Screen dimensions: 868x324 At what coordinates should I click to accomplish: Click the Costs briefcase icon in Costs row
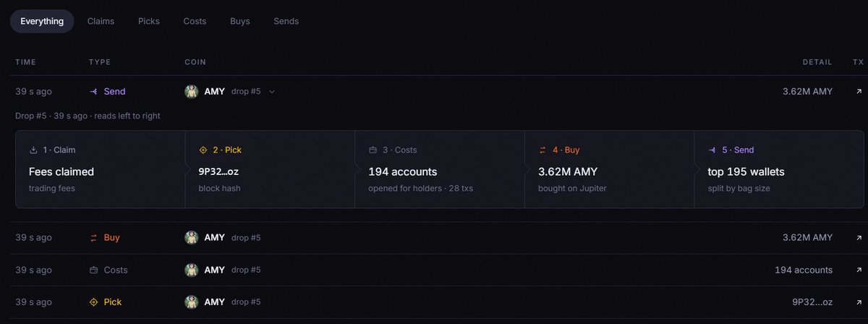tap(93, 270)
